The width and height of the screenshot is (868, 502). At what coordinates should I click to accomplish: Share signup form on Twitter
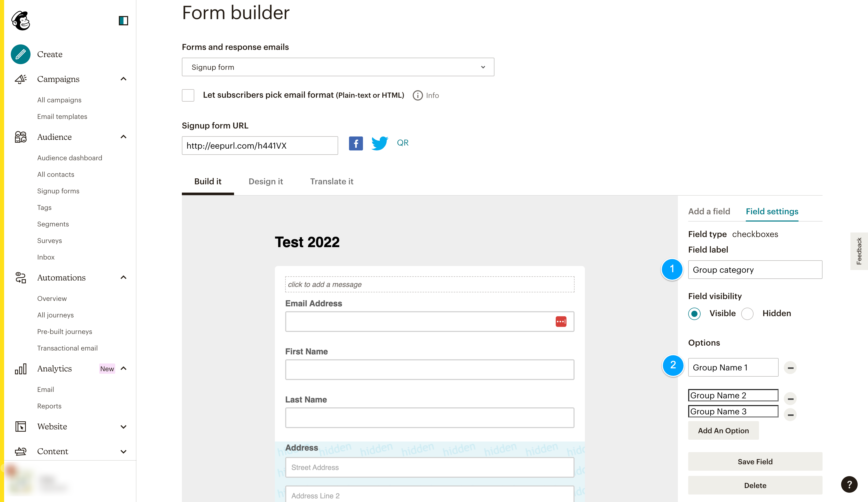pyautogui.click(x=379, y=143)
